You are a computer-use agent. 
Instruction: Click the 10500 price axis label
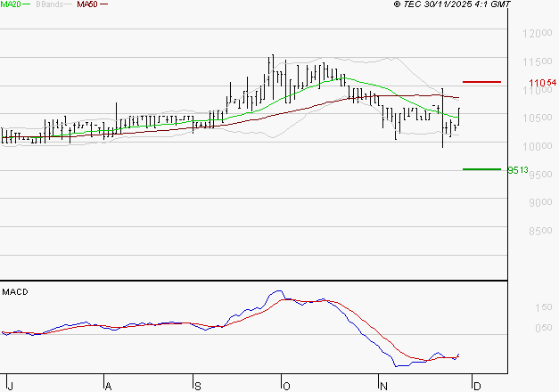tap(538, 118)
